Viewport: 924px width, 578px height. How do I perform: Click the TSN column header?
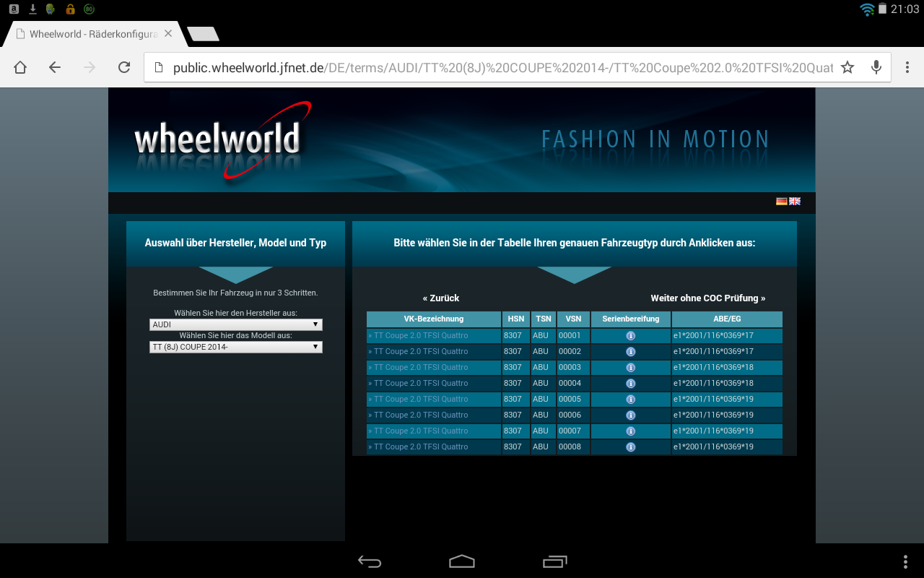coord(544,319)
